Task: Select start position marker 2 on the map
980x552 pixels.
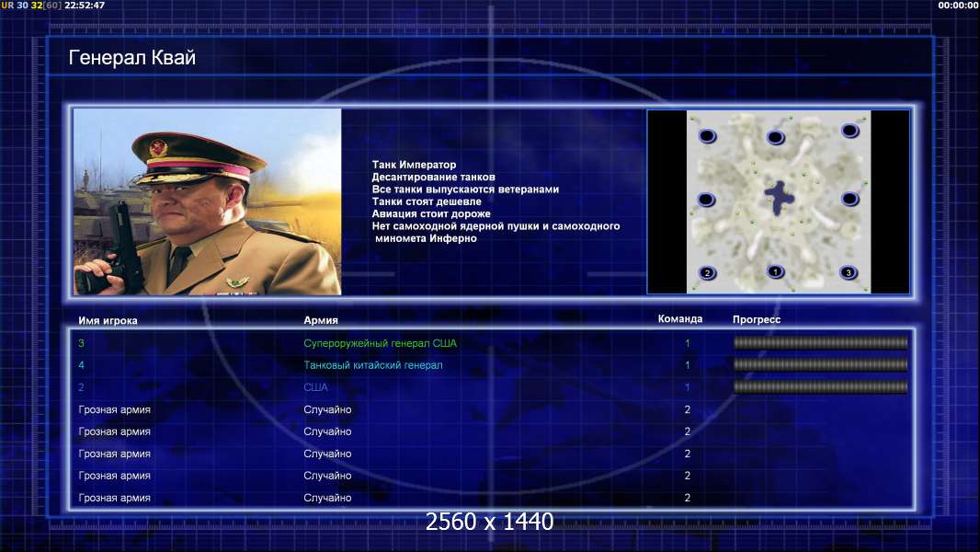Action: [x=707, y=273]
